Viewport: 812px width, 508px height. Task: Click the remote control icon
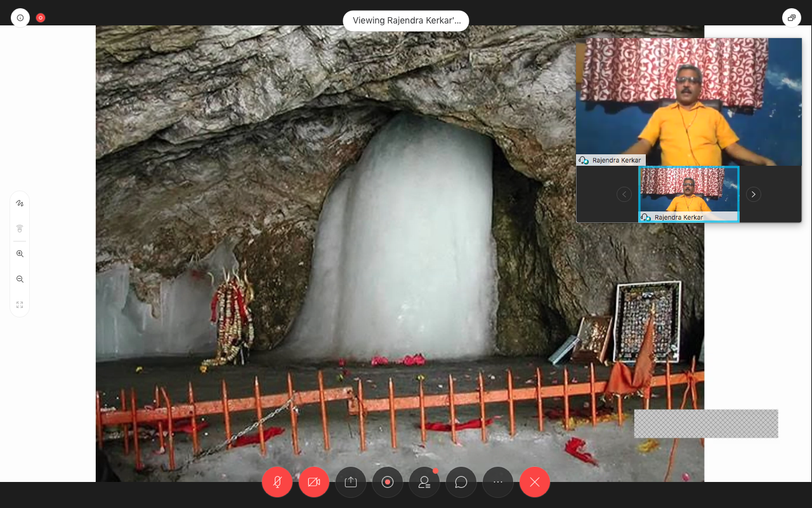pyautogui.click(x=20, y=229)
